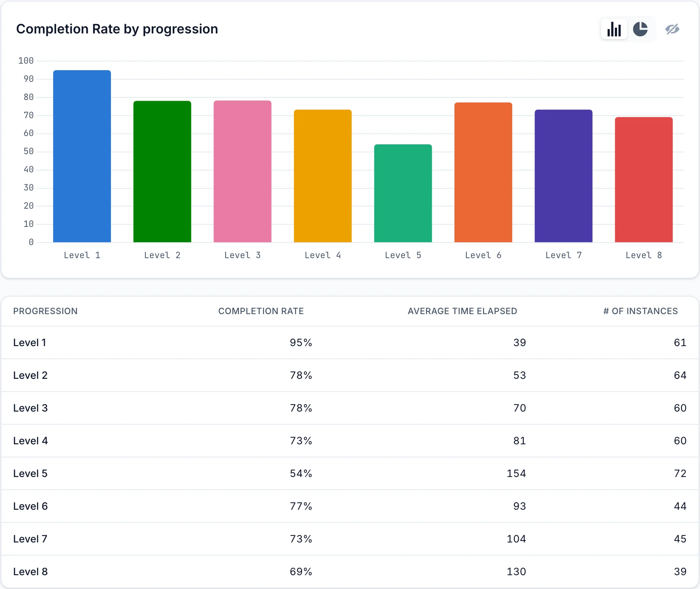Click the 130 average time value
Viewport: 700px width, 589px height.
pyautogui.click(x=516, y=572)
